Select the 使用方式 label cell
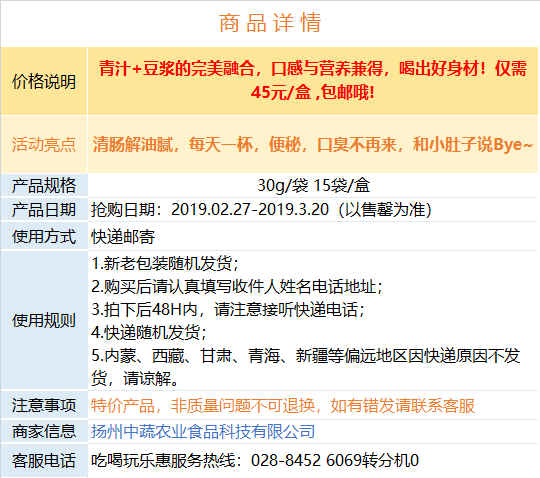The width and height of the screenshot is (540, 478). pos(44,236)
